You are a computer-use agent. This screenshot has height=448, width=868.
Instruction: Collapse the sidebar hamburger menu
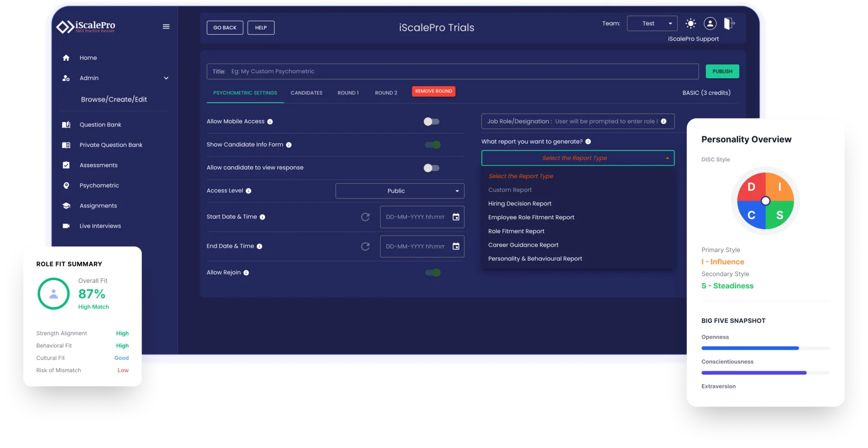[166, 27]
